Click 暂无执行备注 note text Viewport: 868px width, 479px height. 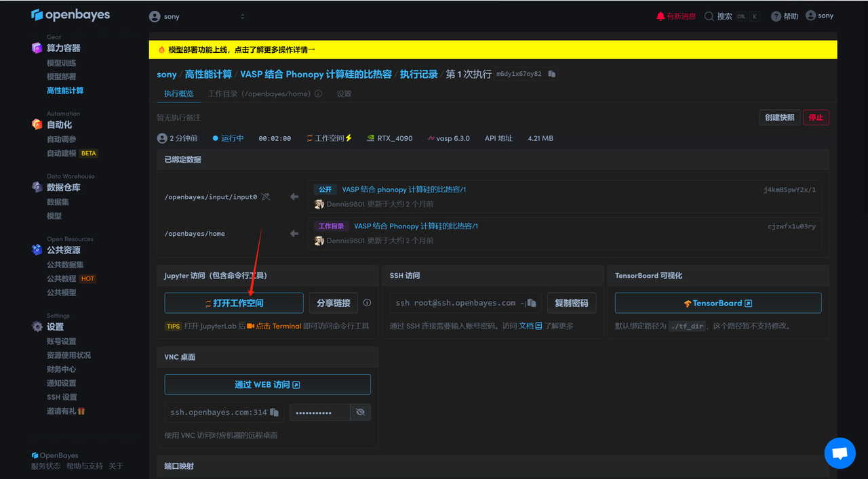pos(178,118)
